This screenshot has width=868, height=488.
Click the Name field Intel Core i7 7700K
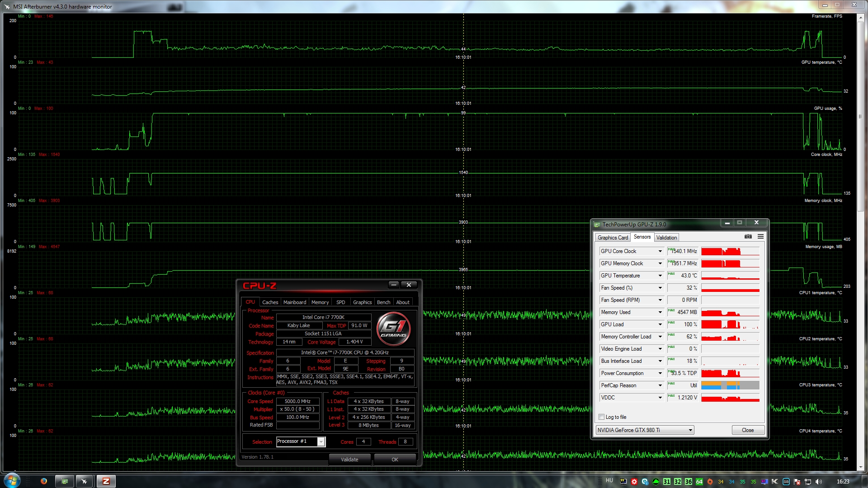point(323,317)
